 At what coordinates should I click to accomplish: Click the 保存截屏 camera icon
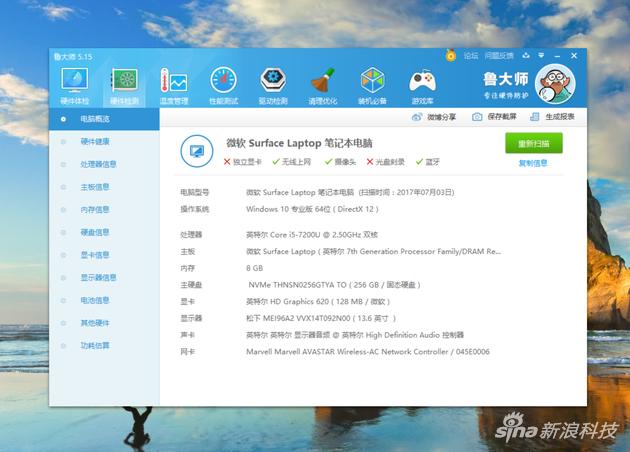(477, 117)
